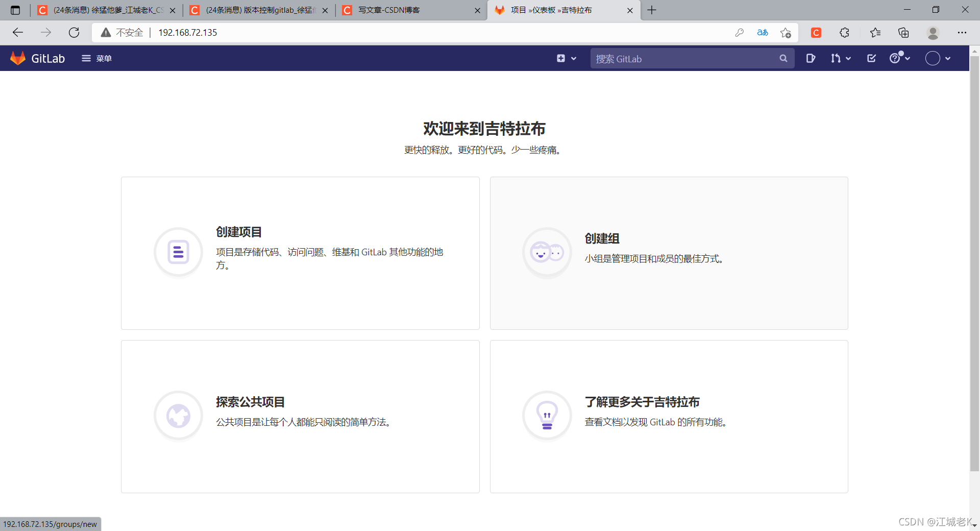
Task: Click the 创建项目 document icon
Action: [x=178, y=252]
